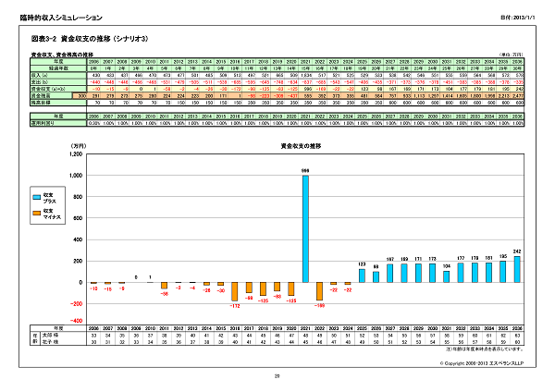Image resolution: width=555 pixels, height=392 pixels.
Task: Select the tall 2021 bar labeled 996
Action: [x=305, y=229]
